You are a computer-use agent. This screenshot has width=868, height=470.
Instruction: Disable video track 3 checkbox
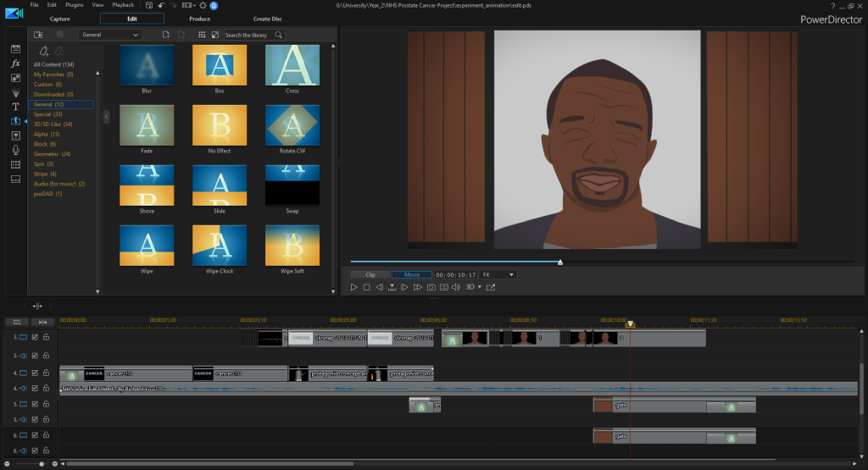[x=35, y=337]
